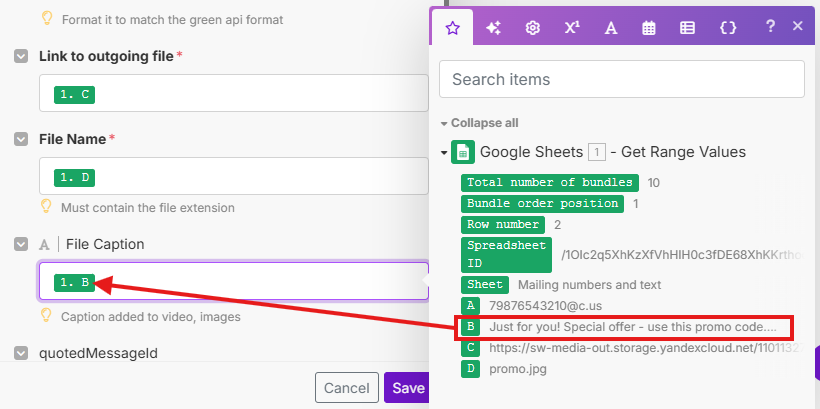Open the custom variables braces tab
820x409 pixels.
click(728, 28)
